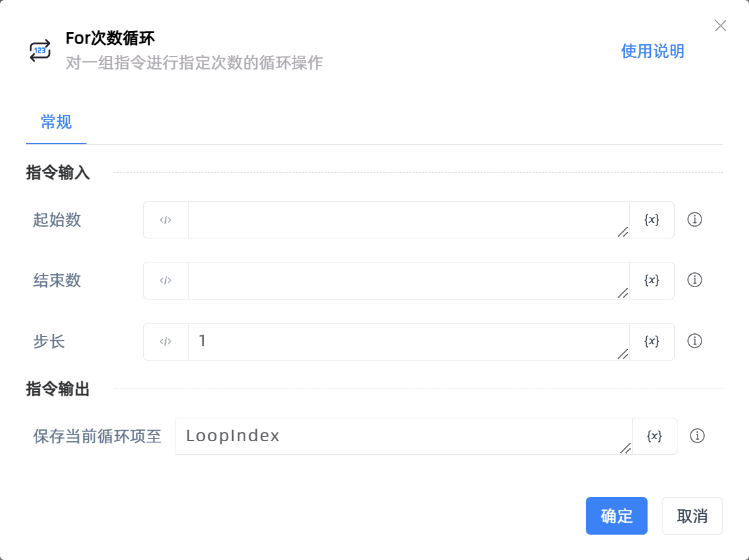Close the For次数循环 dialog

(x=720, y=26)
